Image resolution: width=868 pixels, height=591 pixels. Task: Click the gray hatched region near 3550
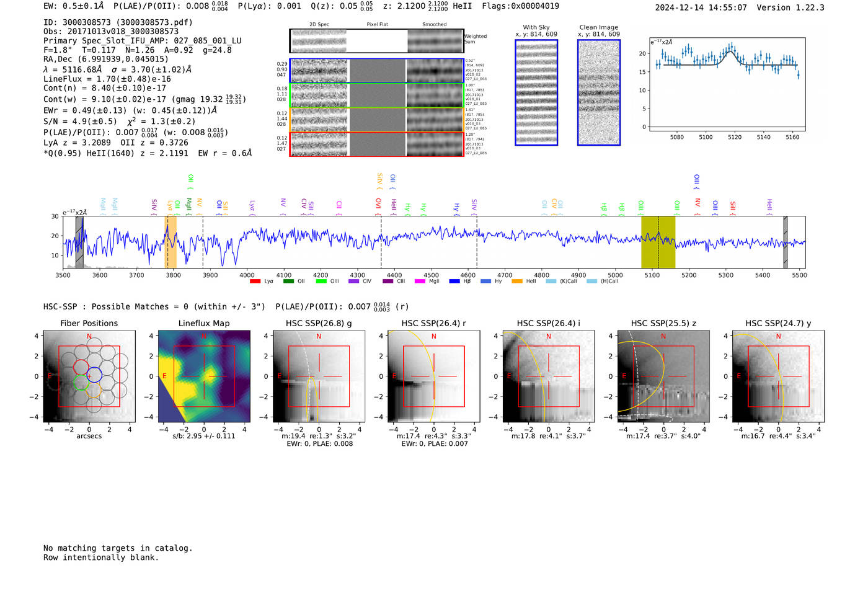[79, 242]
